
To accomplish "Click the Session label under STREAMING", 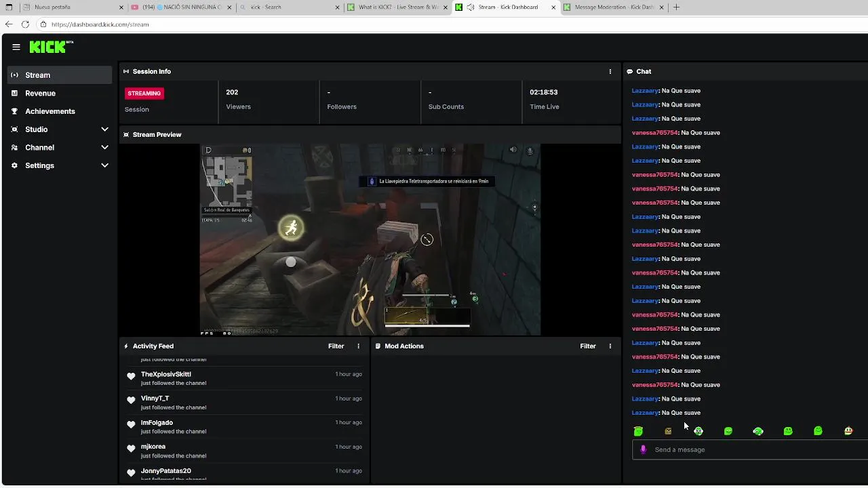I will [137, 110].
